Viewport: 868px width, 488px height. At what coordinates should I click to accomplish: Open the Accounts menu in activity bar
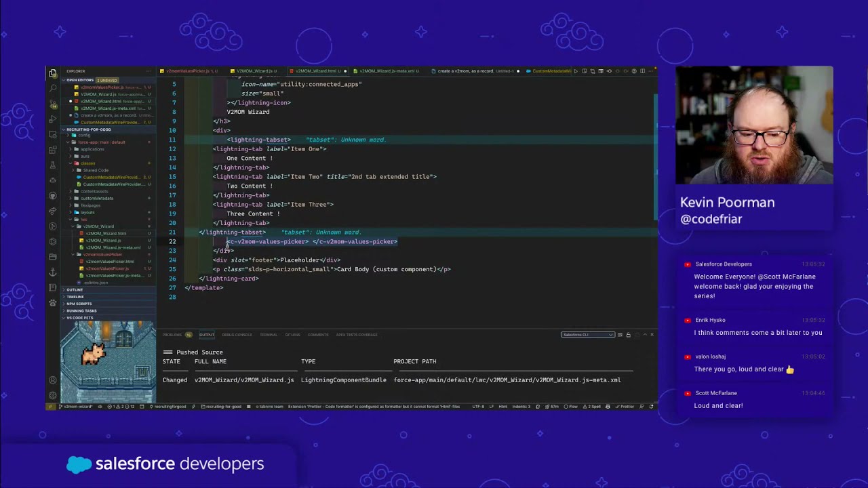pos(53,380)
